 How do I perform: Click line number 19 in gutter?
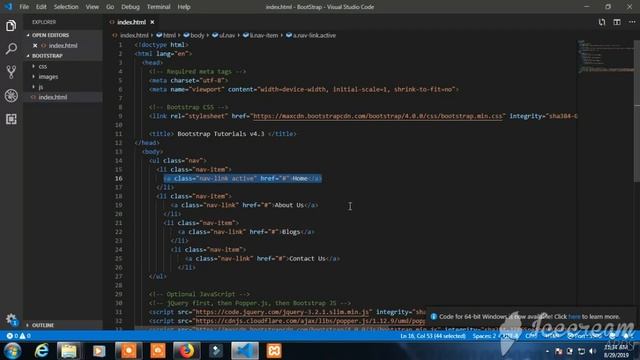119,205
